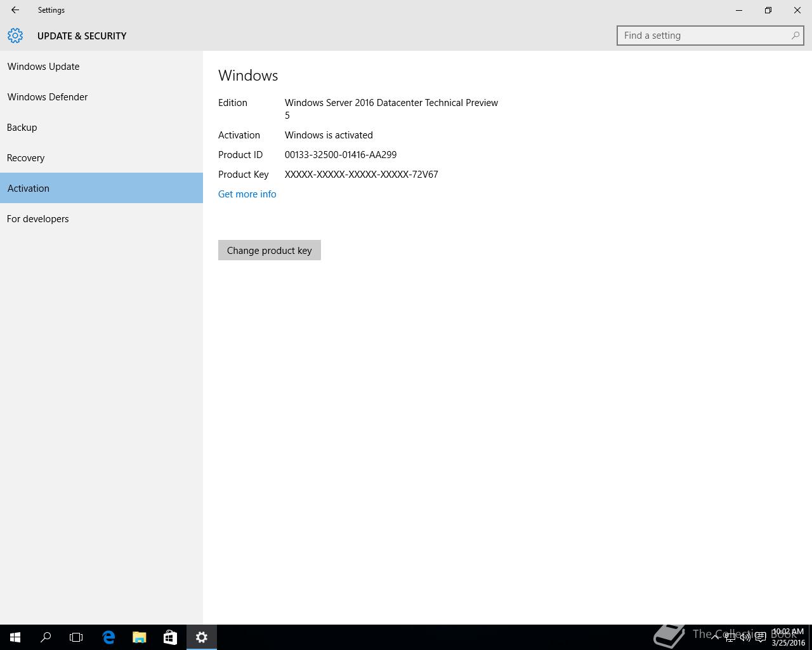Click the Product ID value 00133-32500-01416-AA299
Image resolution: width=812 pixels, height=650 pixels.
click(341, 155)
